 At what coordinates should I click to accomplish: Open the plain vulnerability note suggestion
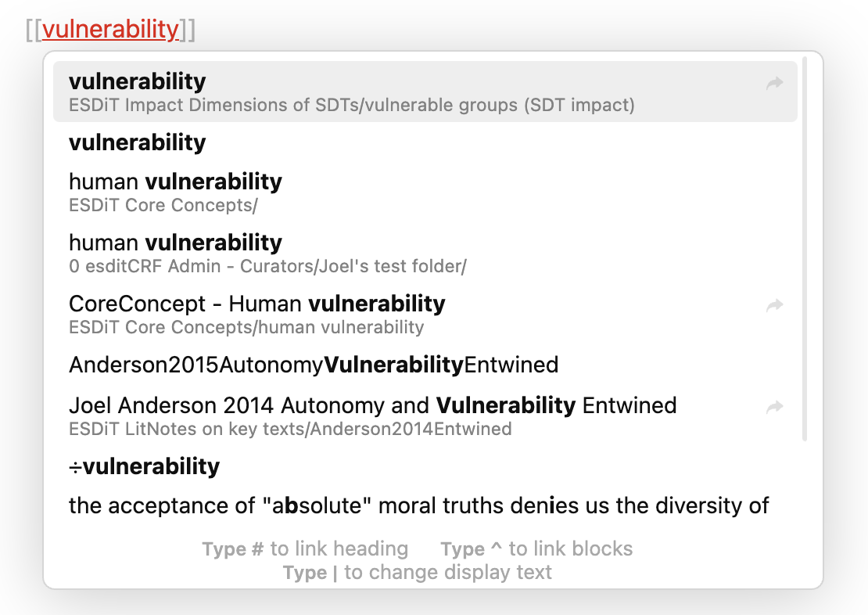pos(138,142)
